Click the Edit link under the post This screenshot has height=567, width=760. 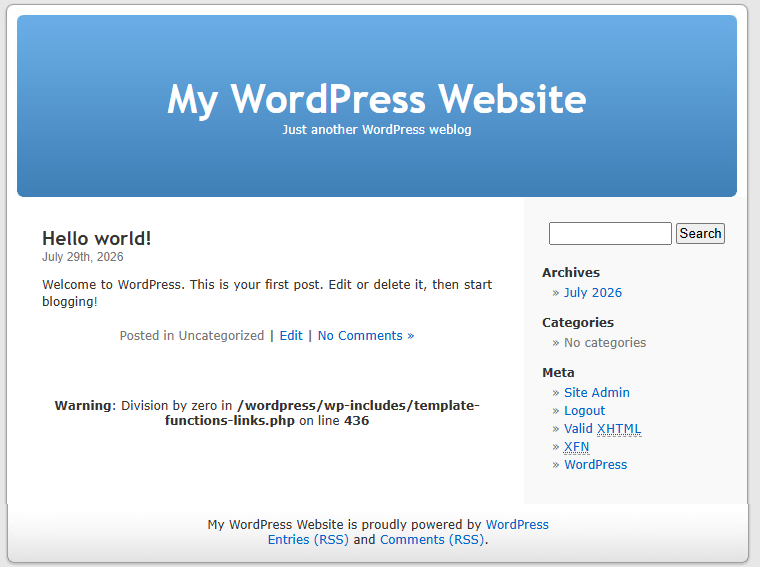(291, 335)
